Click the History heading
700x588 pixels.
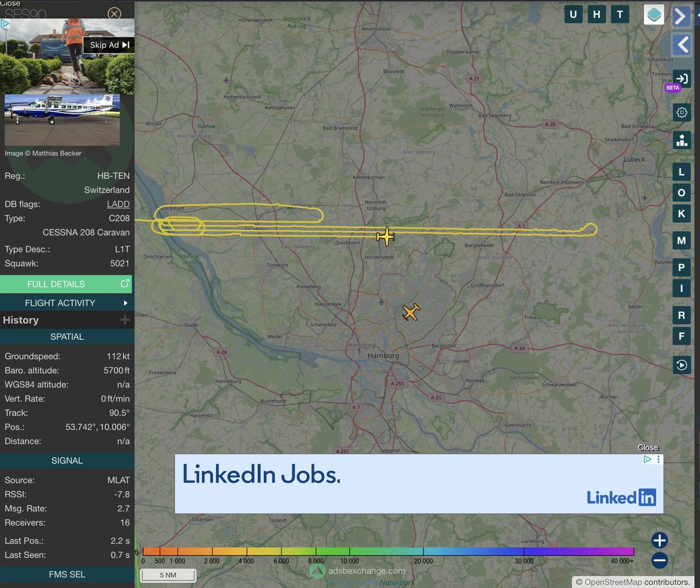pos(21,320)
